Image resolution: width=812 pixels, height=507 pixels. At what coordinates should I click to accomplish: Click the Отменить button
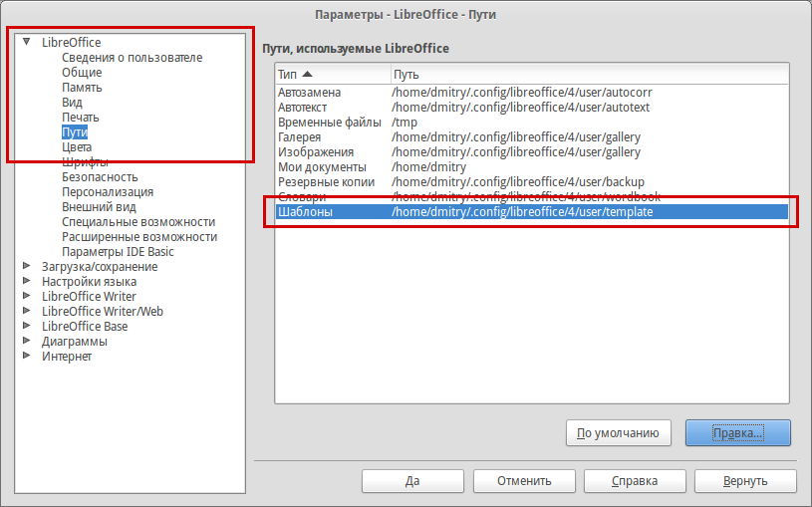(524, 481)
